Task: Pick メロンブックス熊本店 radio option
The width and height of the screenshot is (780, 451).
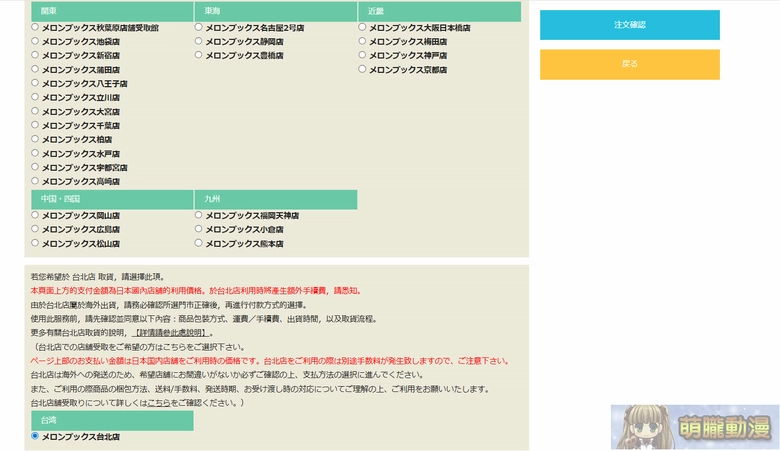Action: point(198,243)
